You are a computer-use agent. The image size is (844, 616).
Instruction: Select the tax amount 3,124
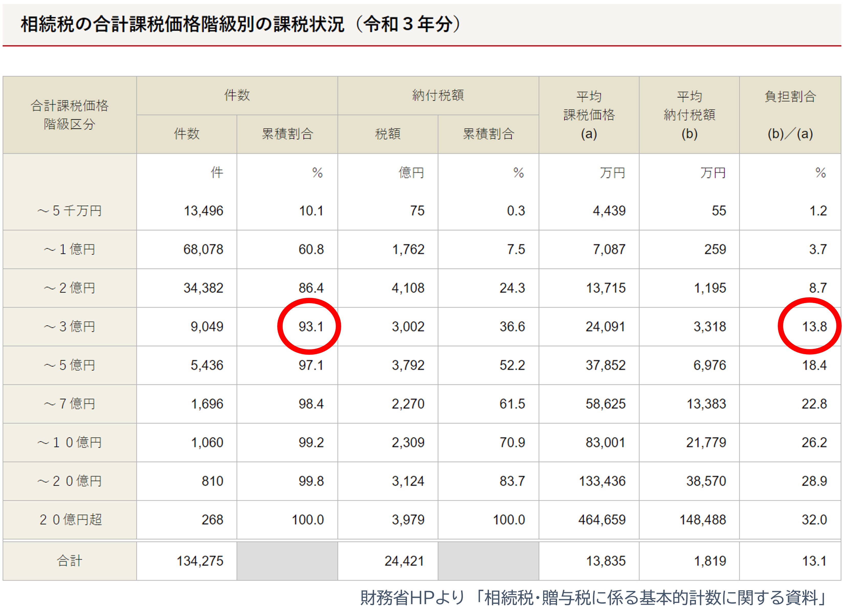point(408,481)
